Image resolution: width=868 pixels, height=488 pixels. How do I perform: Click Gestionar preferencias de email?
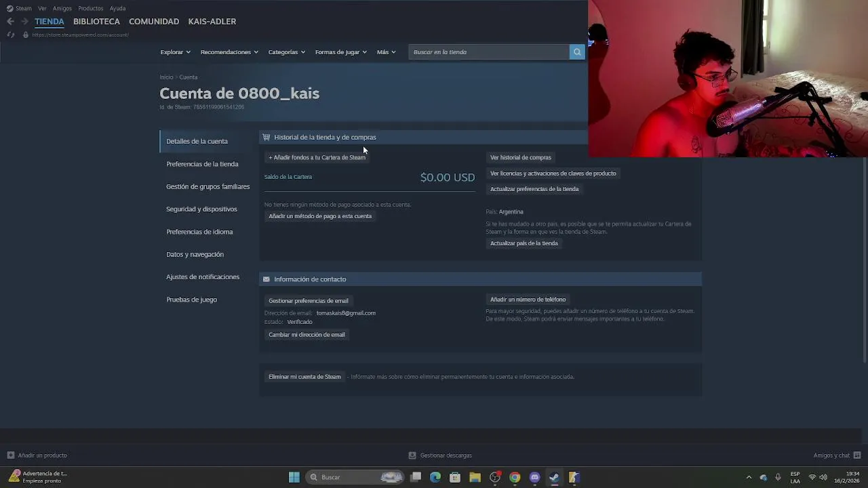(309, 301)
